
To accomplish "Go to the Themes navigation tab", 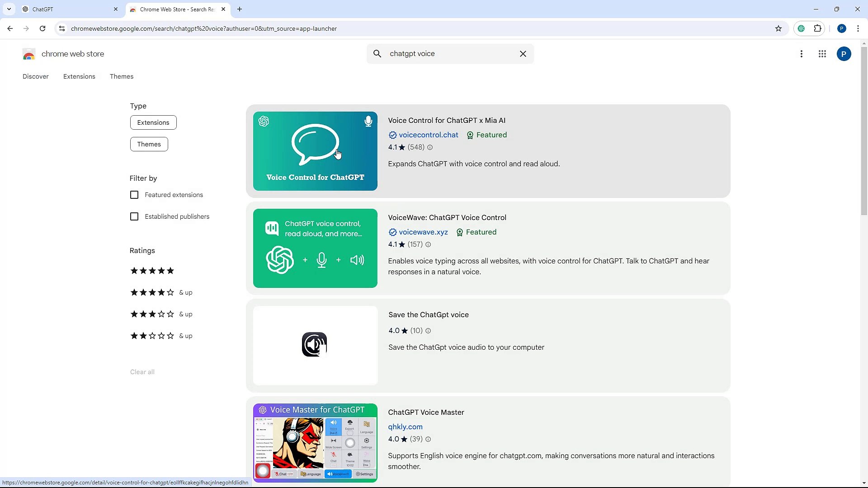I will coord(122,76).
